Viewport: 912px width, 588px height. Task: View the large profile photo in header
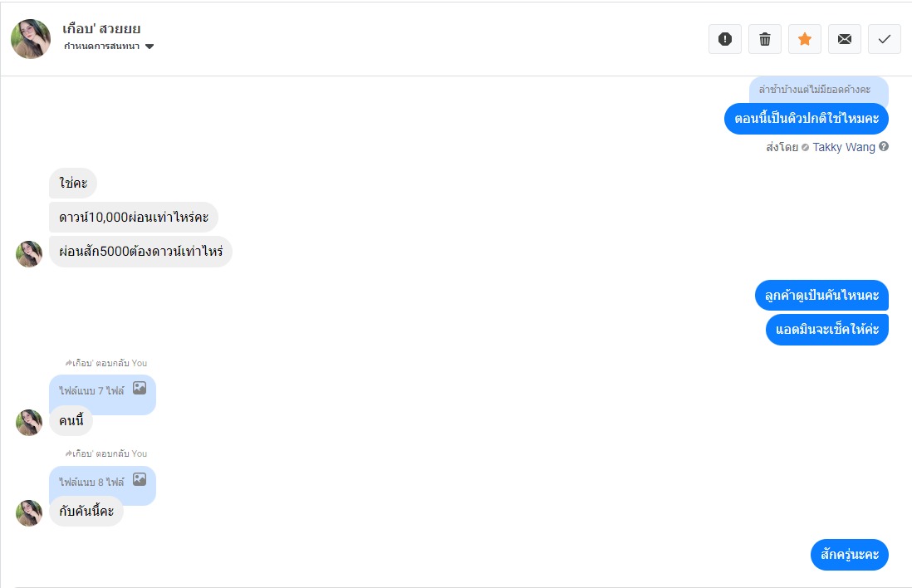[31, 39]
